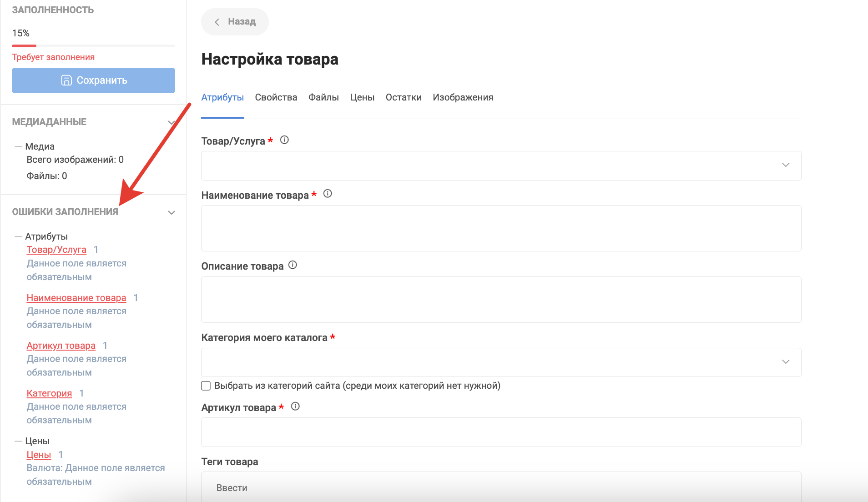Open Категория моего каталога dropdown
This screenshot has width=868, height=502.
[500, 362]
